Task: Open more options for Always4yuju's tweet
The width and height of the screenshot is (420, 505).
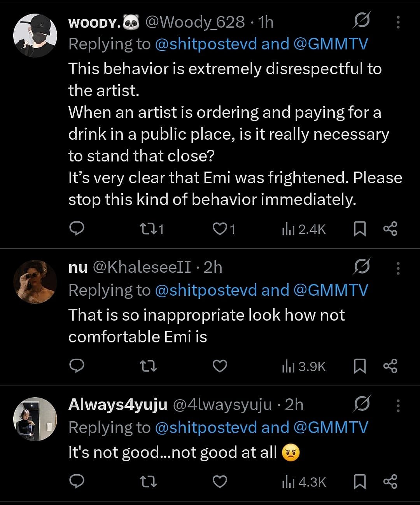Action: (398, 405)
